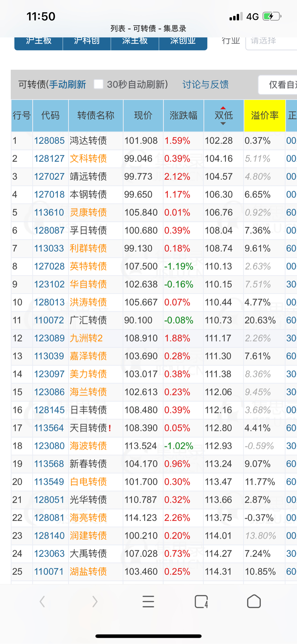Click 双低 value 102.28

219,141
